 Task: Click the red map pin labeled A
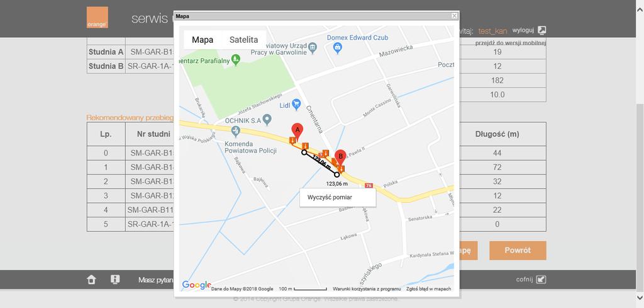pos(297,131)
